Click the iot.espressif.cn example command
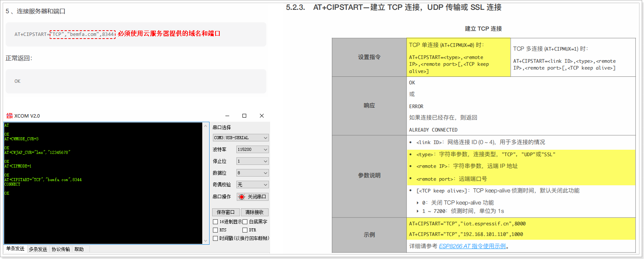Viewport: 644px width, 259px height. pyautogui.click(x=467, y=223)
